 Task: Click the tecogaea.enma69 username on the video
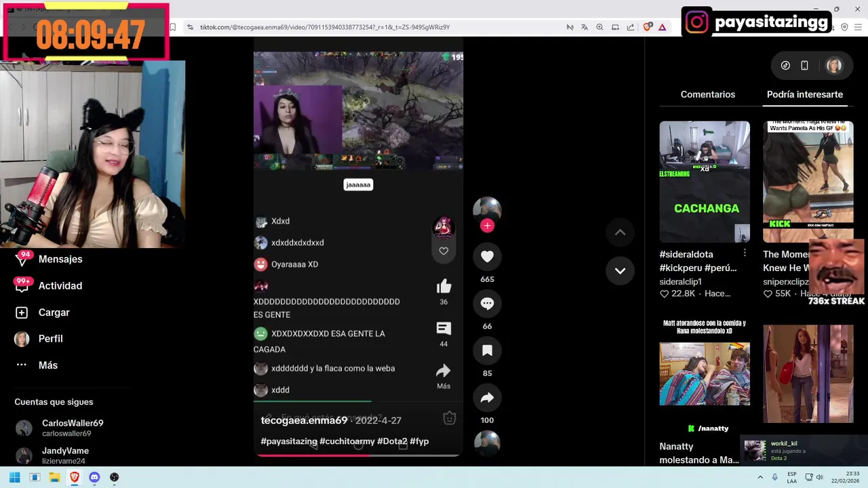(304, 420)
